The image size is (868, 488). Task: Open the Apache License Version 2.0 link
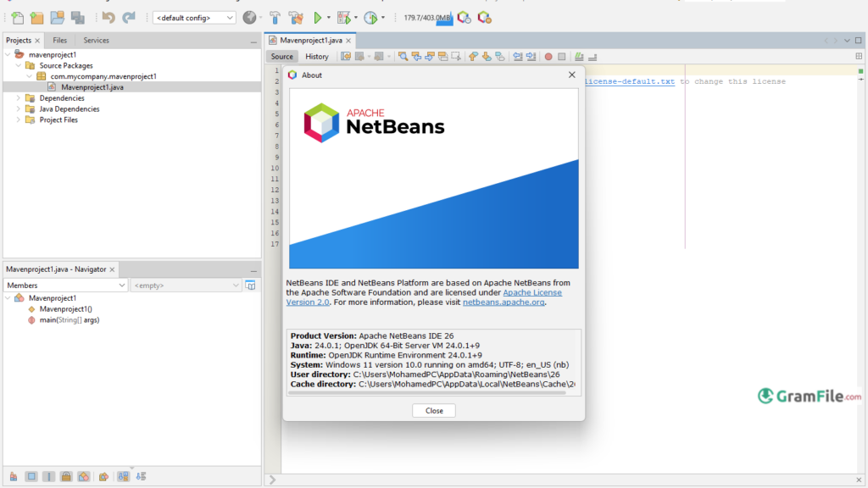(532, 292)
